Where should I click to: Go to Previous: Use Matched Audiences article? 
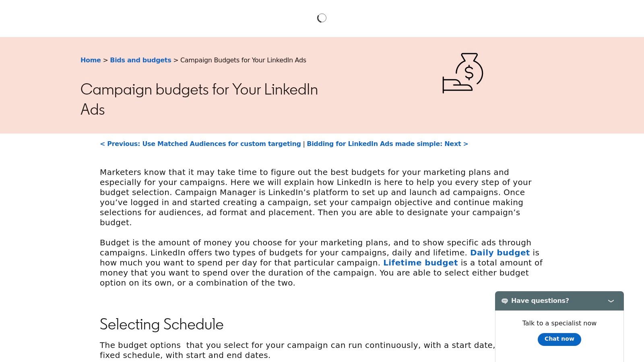pyautogui.click(x=200, y=144)
